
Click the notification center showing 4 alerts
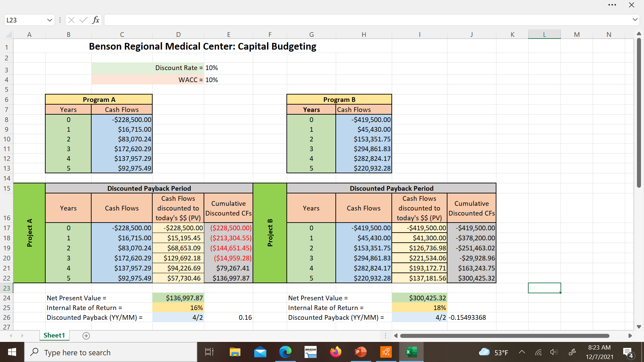[x=628, y=352]
